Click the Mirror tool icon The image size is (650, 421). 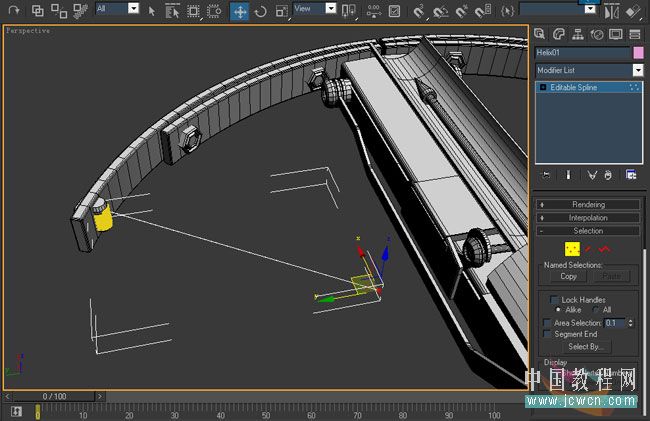[611, 11]
